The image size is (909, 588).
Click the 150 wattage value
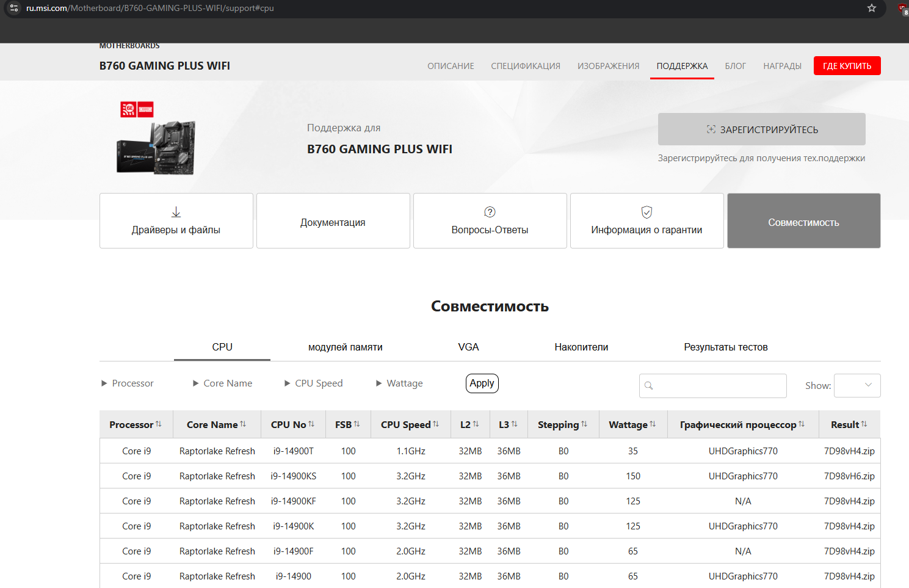point(633,476)
